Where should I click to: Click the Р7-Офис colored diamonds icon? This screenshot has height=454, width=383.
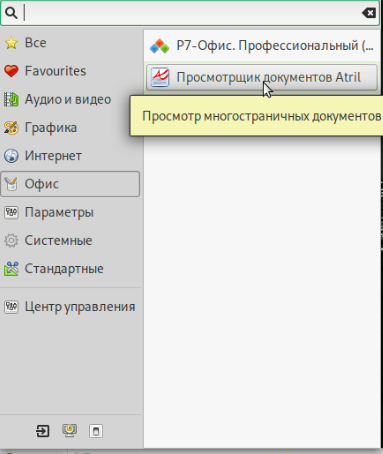(160, 46)
